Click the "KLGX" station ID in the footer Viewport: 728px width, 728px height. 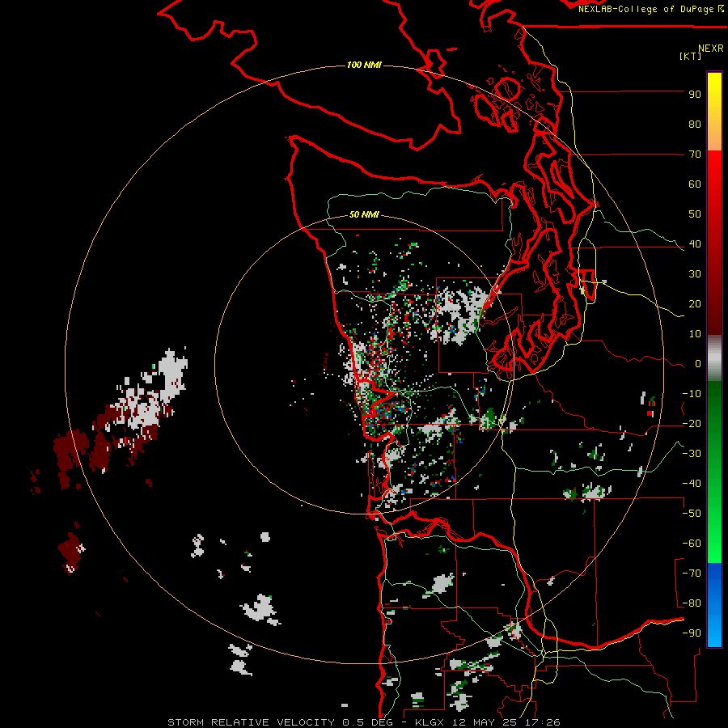(x=430, y=722)
